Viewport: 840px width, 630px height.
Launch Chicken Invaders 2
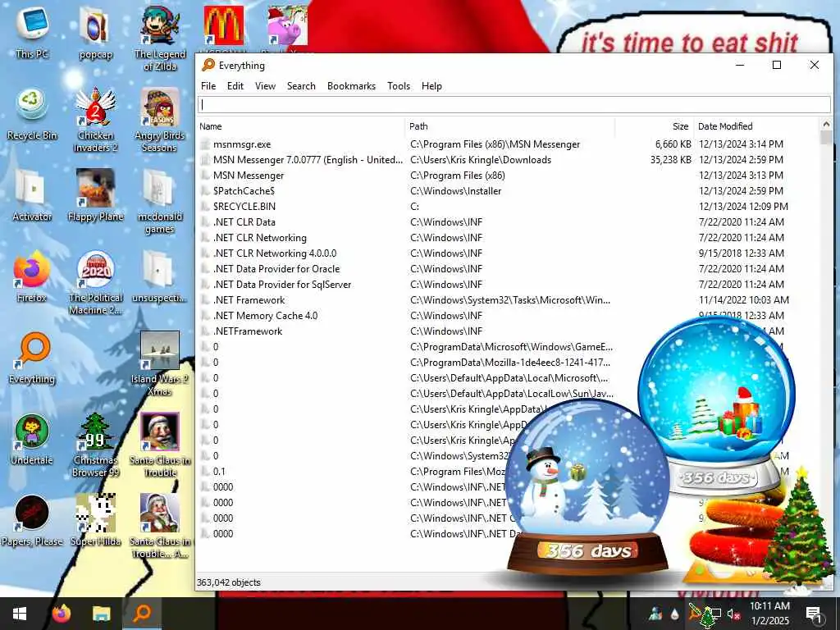click(95, 120)
